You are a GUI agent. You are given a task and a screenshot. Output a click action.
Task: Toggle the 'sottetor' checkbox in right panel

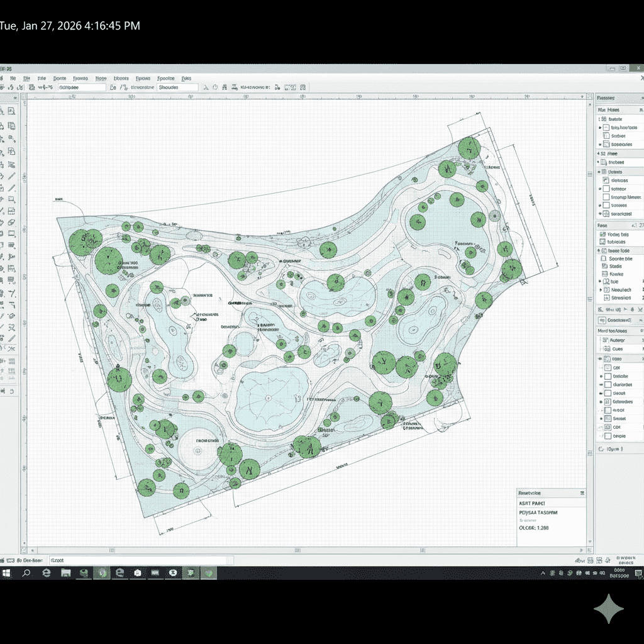(x=606, y=189)
